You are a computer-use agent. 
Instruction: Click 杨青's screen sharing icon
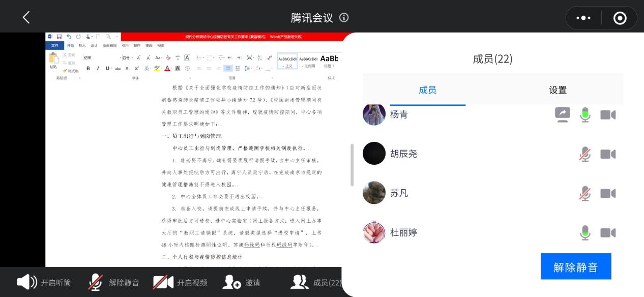coord(563,114)
